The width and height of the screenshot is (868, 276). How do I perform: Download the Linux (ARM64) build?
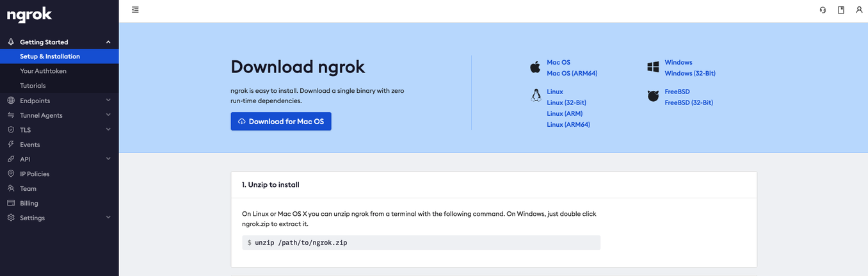pos(568,125)
